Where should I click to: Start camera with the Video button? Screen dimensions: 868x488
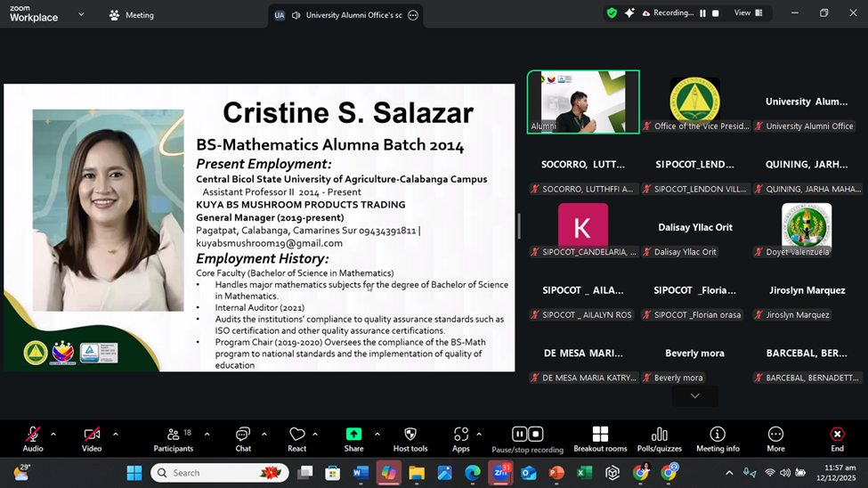(x=92, y=436)
